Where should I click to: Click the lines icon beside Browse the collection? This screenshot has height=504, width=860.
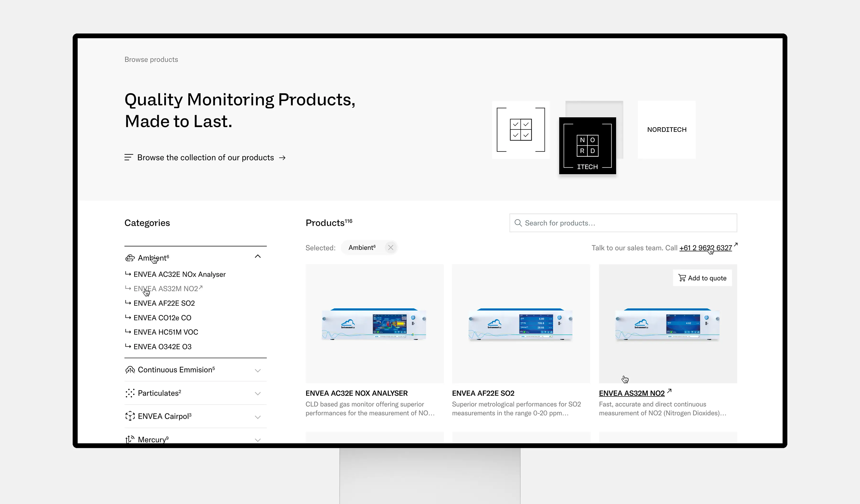tap(128, 157)
